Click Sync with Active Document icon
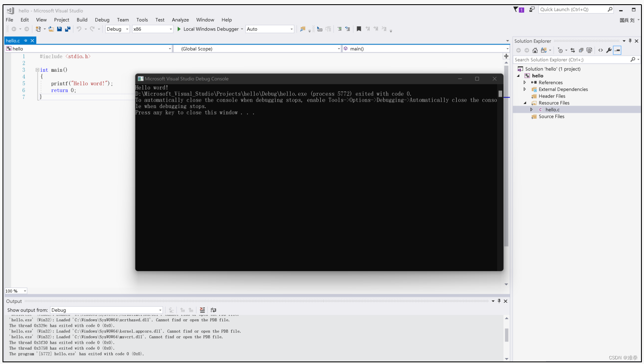 tap(573, 50)
